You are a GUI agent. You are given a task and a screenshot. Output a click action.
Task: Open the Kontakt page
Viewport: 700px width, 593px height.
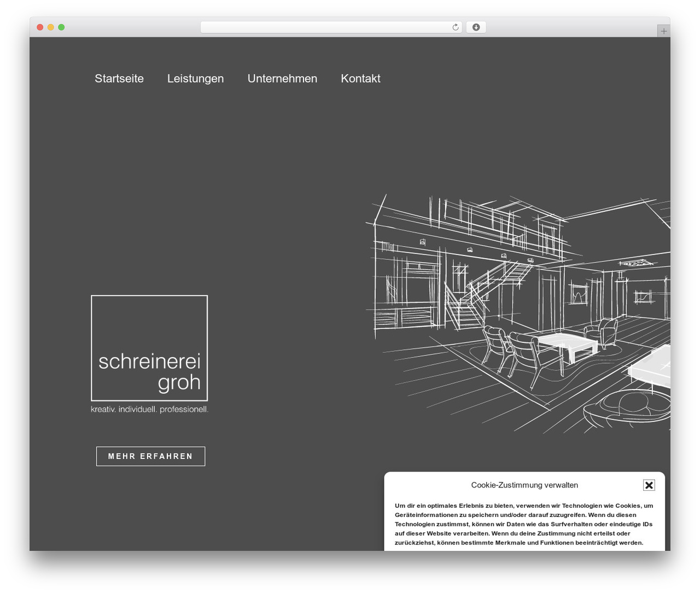tap(360, 78)
